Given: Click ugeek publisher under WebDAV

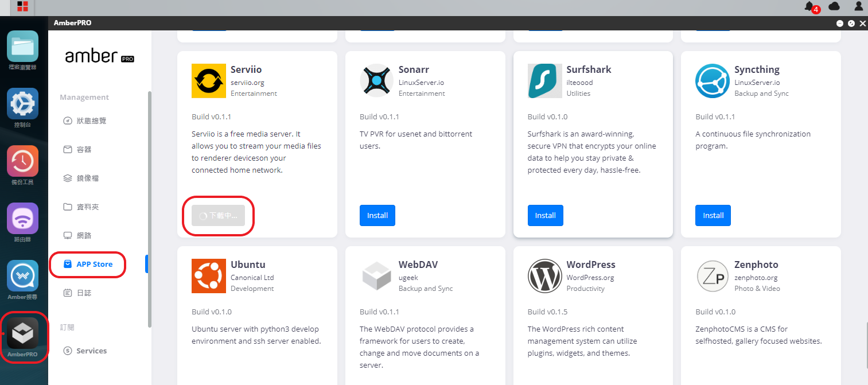Looking at the screenshot, I should pyautogui.click(x=408, y=277).
